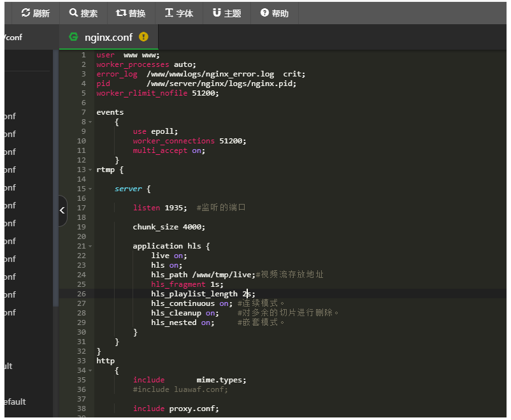Fold the server block at line 15
This screenshot has height=420, width=511.
click(x=90, y=189)
